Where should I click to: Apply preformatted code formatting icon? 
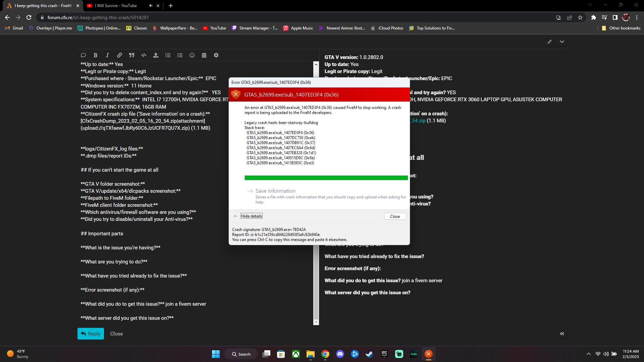pyautogui.click(x=144, y=55)
